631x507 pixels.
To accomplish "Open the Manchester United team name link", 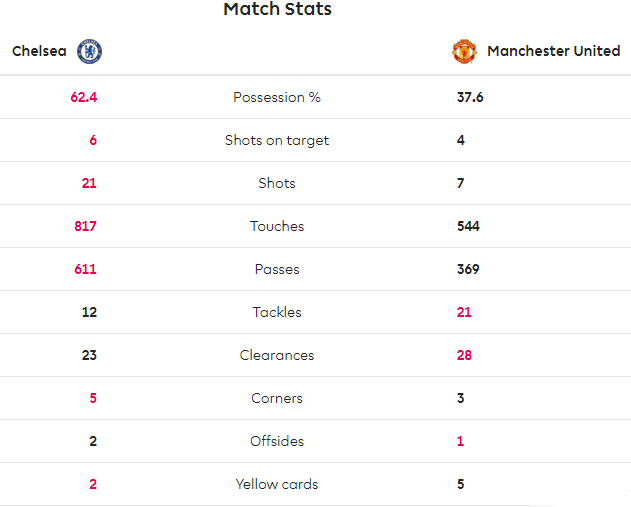I will coord(554,51).
